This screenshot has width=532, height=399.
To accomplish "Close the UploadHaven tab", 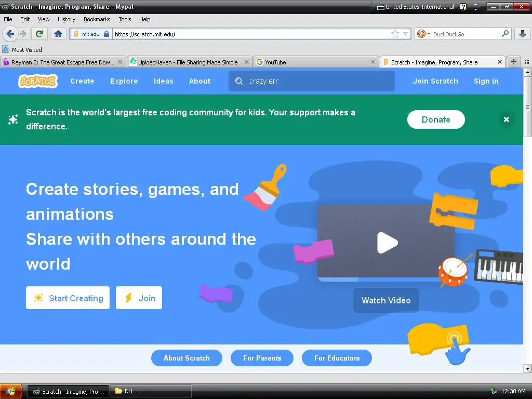I will coord(247,62).
